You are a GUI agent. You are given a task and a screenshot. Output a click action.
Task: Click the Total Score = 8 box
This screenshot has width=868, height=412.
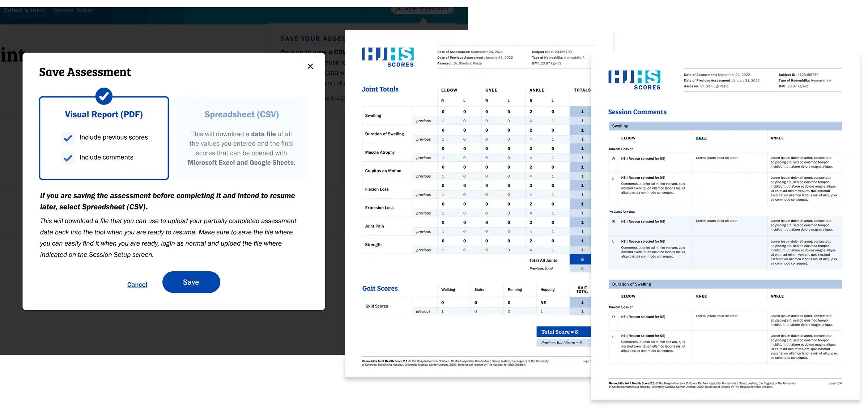pyautogui.click(x=563, y=332)
